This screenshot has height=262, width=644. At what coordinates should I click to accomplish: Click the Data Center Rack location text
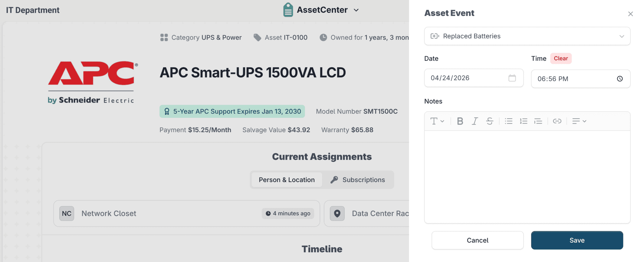380,214
